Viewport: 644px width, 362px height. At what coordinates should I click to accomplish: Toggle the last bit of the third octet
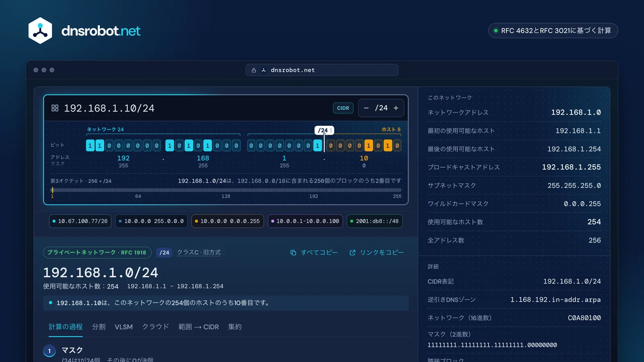pyautogui.click(x=318, y=146)
